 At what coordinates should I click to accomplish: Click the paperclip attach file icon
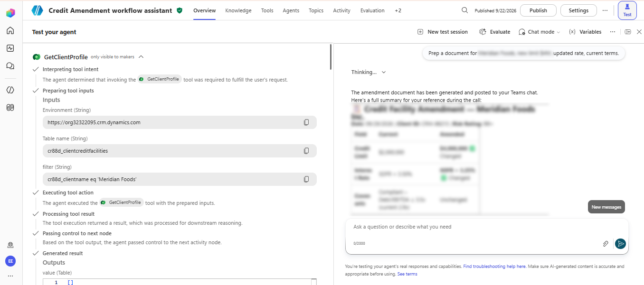tap(606, 244)
